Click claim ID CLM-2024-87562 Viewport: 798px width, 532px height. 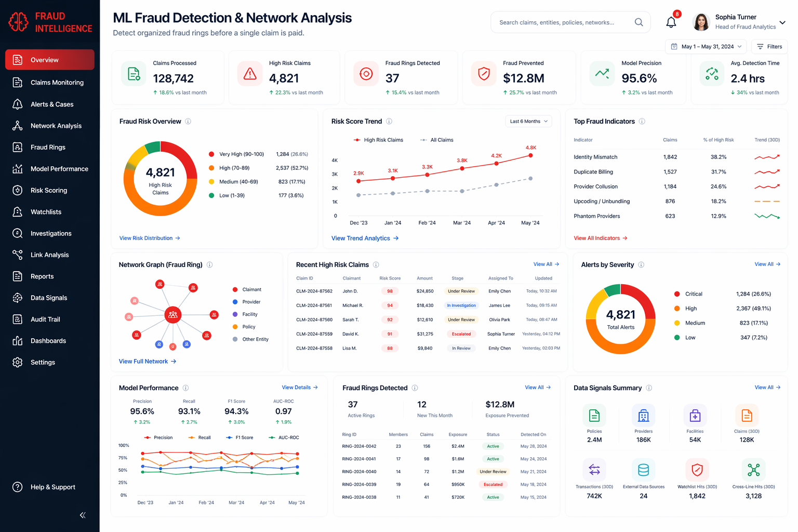314,291
